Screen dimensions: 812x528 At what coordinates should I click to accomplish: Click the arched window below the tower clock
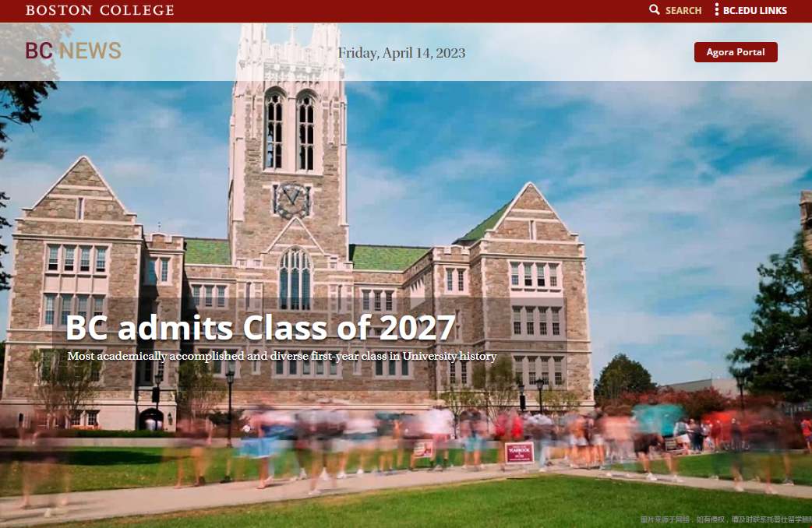[x=295, y=278]
